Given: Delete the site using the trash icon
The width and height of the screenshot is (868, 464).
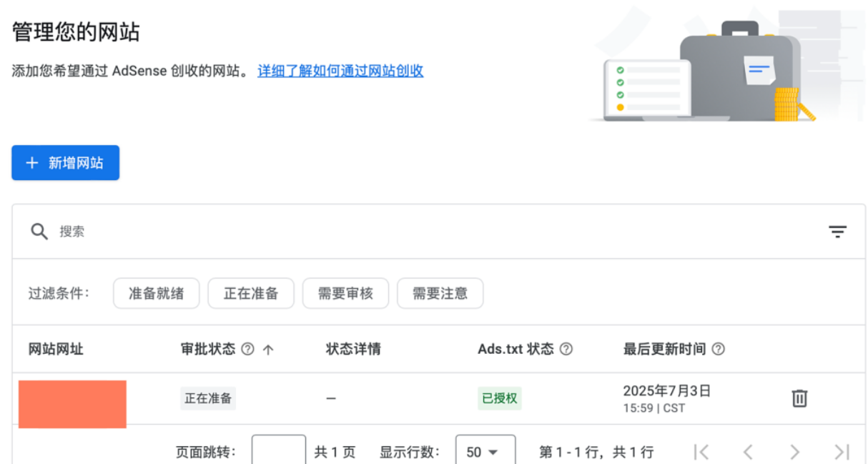Looking at the screenshot, I should tap(799, 398).
